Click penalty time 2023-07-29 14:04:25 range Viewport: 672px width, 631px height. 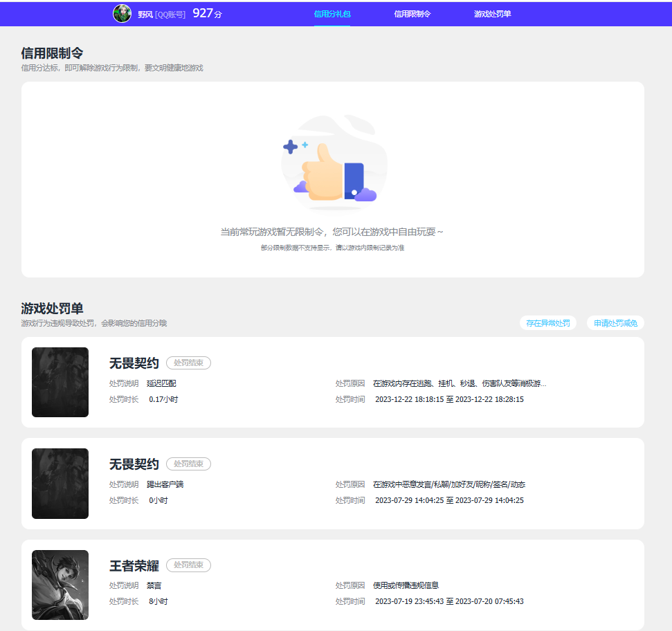tap(450, 500)
